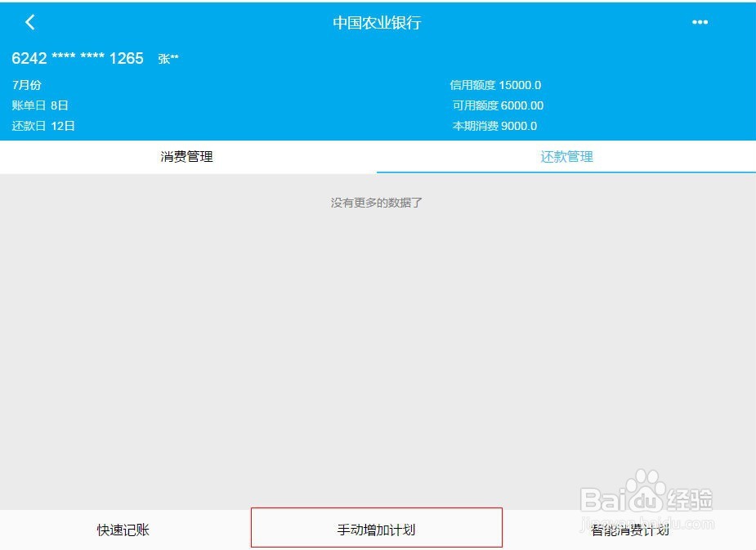Select the 中国农业银行 title text

coord(377,23)
